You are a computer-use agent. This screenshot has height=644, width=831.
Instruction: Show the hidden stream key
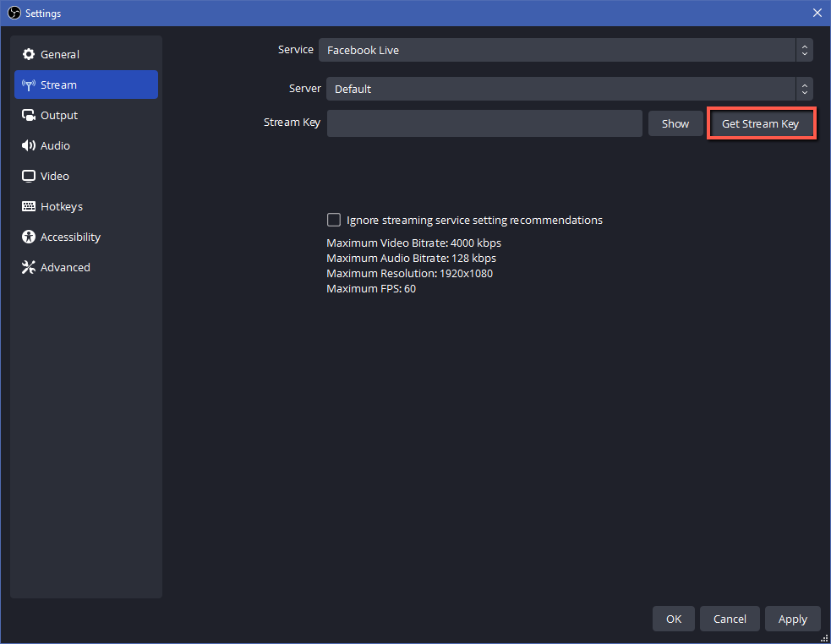(x=675, y=123)
